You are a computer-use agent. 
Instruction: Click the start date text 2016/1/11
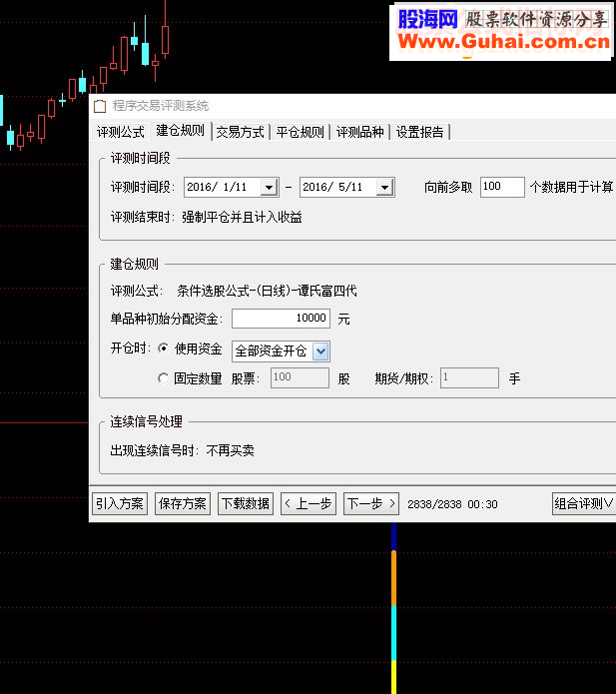click(x=217, y=187)
